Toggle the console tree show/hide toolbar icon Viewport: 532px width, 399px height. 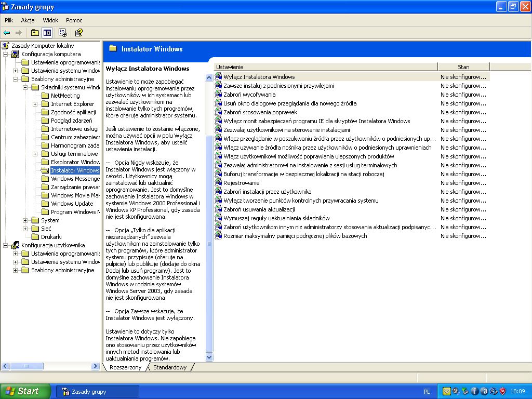click(x=47, y=33)
